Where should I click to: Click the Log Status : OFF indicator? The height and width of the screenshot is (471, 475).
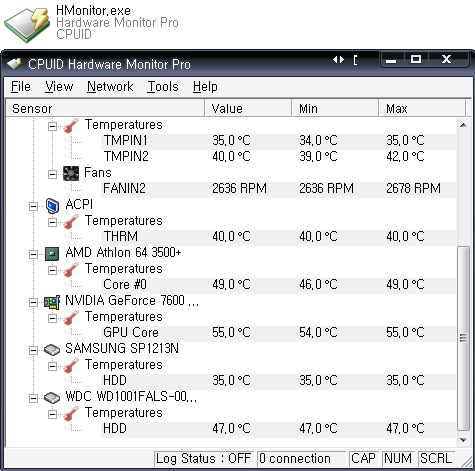tap(203, 459)
